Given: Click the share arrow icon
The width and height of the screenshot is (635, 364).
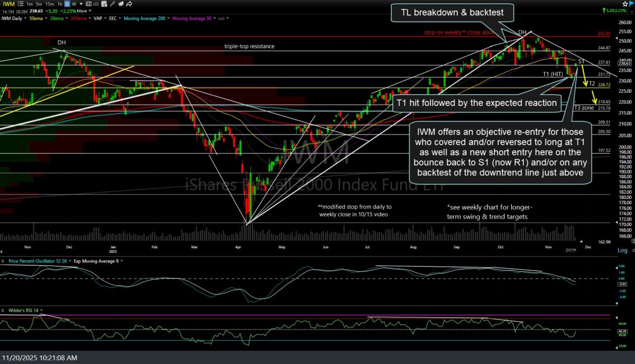Looking at the screenshot, I should [129, 4].
